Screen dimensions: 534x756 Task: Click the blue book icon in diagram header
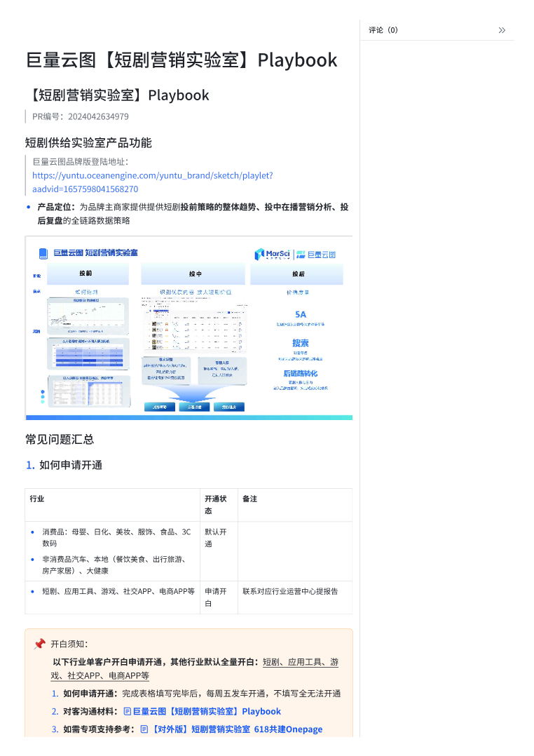43,253
